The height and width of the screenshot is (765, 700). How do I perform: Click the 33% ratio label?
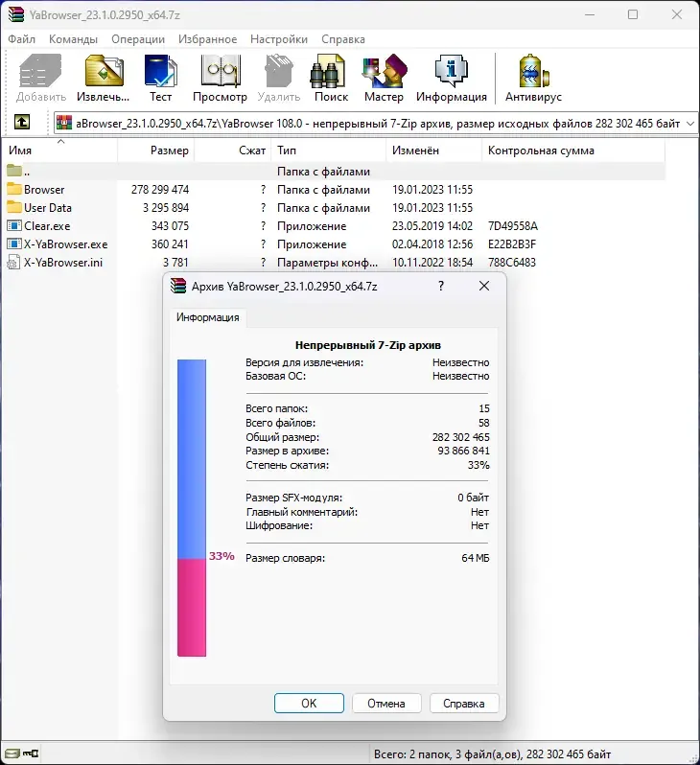click(222, 556)
